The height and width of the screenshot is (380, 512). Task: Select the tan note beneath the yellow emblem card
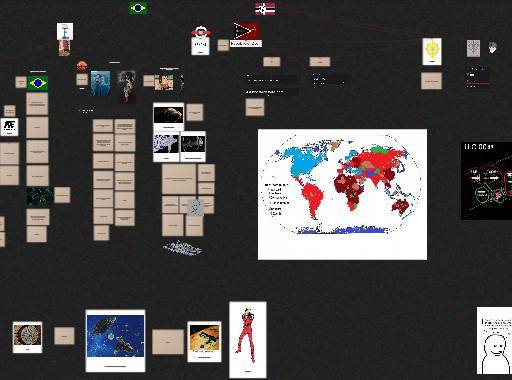coord(431,81)
